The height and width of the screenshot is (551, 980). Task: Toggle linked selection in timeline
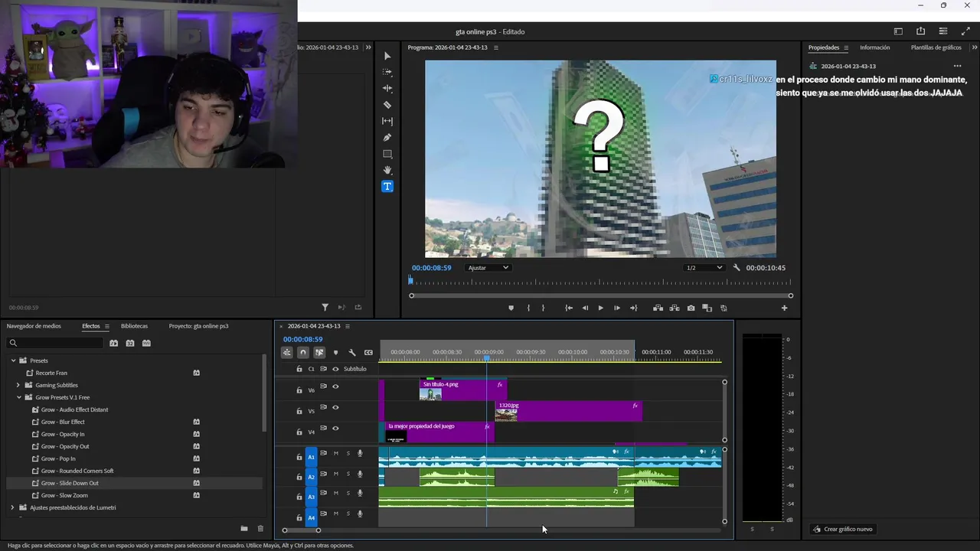click(x=319, y=353)
